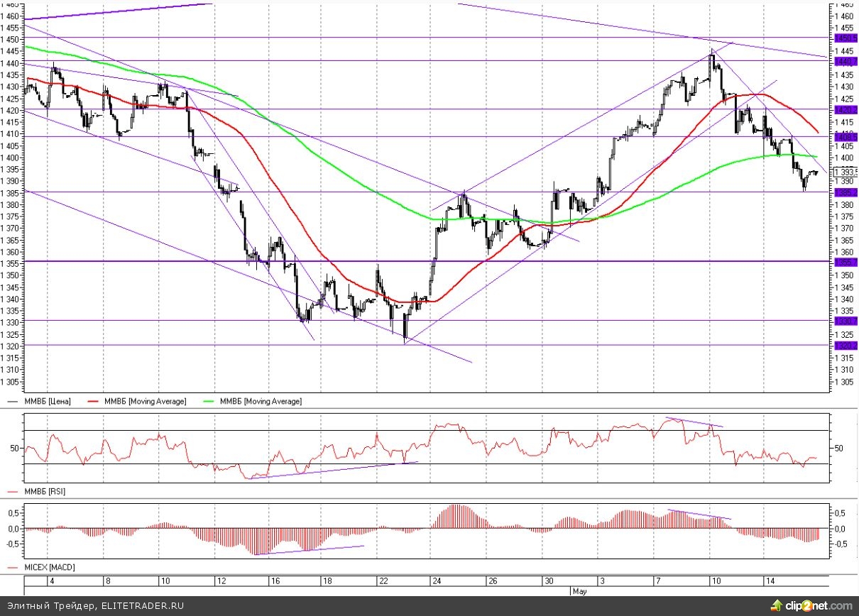Click the 1385.2 support level label
The image size is (859, 616).
845,192
